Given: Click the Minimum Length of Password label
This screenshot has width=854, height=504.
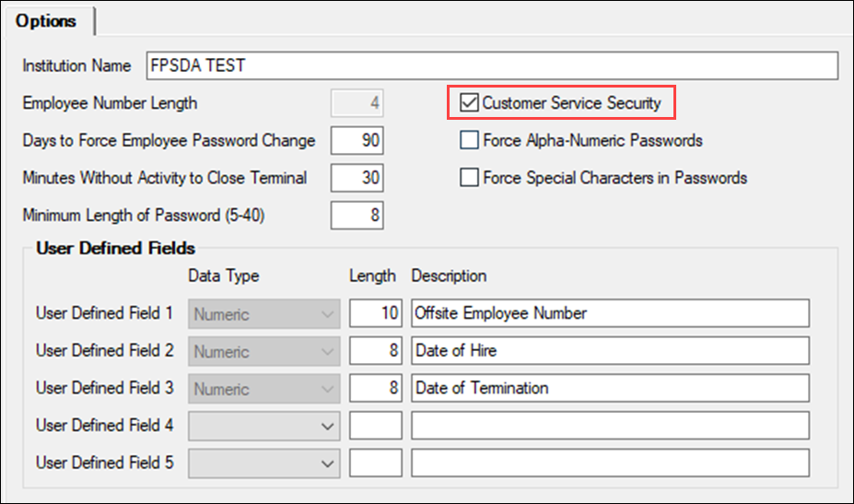Looking at the screenshot, I should pyautogui.click(x=144, y=216).
